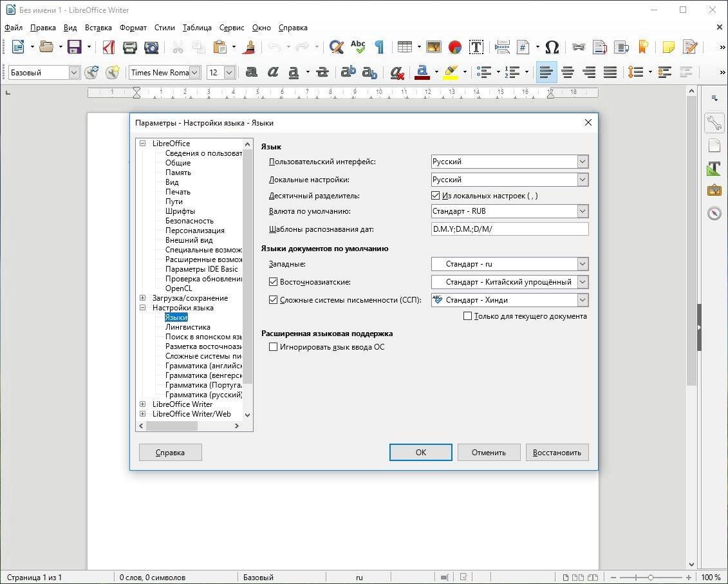Center align paragraph icon
The width and height of the screenshot is (728, 584).
568,72
